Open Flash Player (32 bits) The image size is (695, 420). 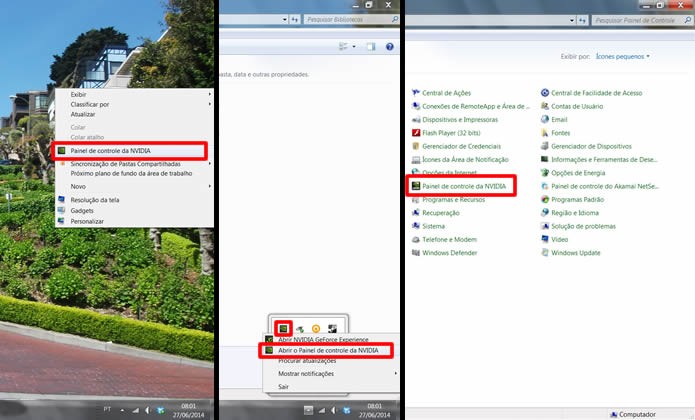coord(451,133)
